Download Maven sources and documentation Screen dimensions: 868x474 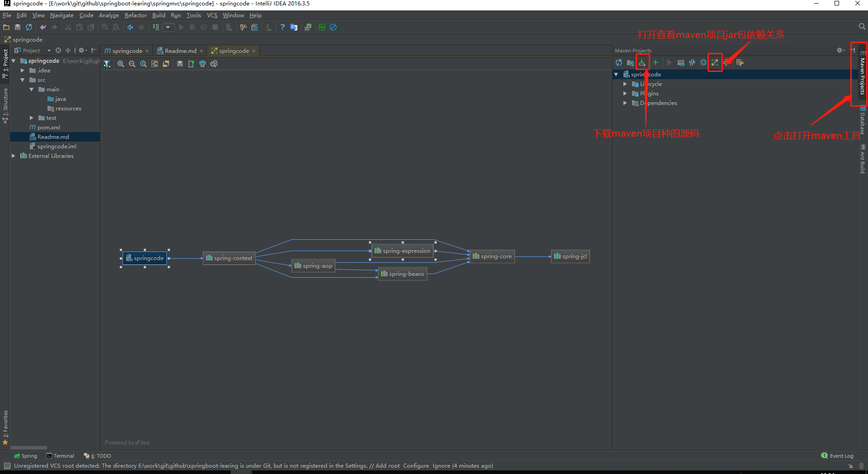coord(642,62)
